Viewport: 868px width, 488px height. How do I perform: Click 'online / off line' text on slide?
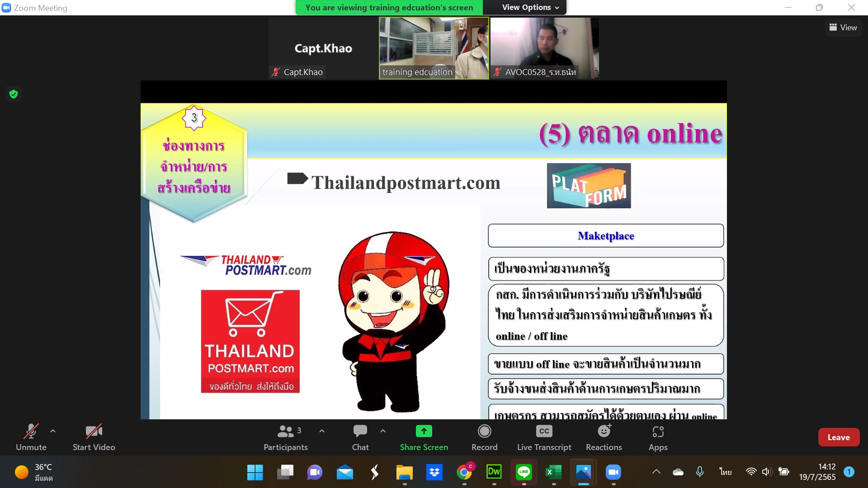[x=532, y=336]
